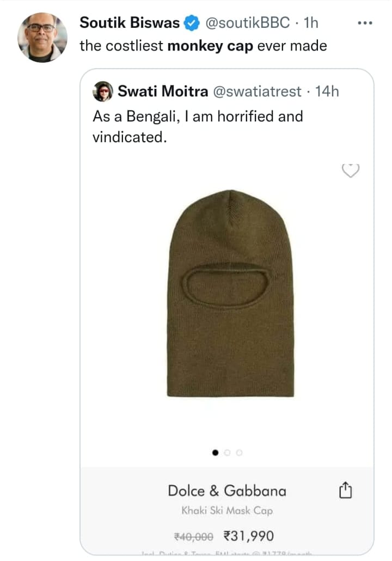Open Swati Moitra's name link

click(163, 92)
